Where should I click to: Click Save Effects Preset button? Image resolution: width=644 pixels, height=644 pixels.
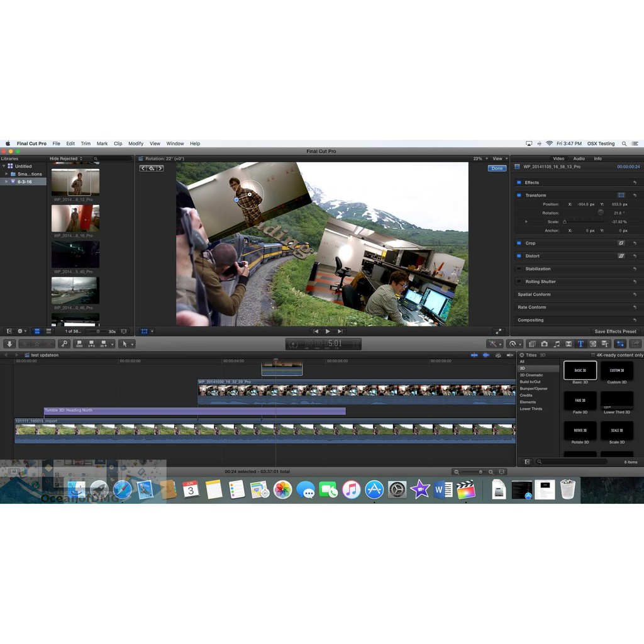[615, 331]
